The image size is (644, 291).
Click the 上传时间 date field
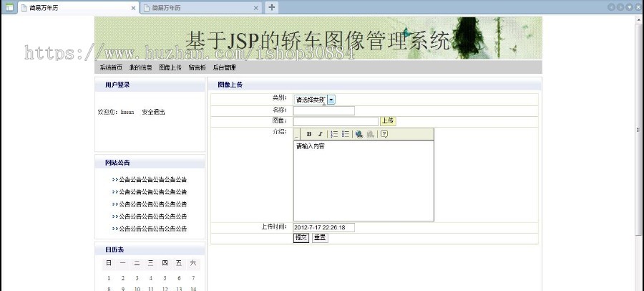pos(323,228)
